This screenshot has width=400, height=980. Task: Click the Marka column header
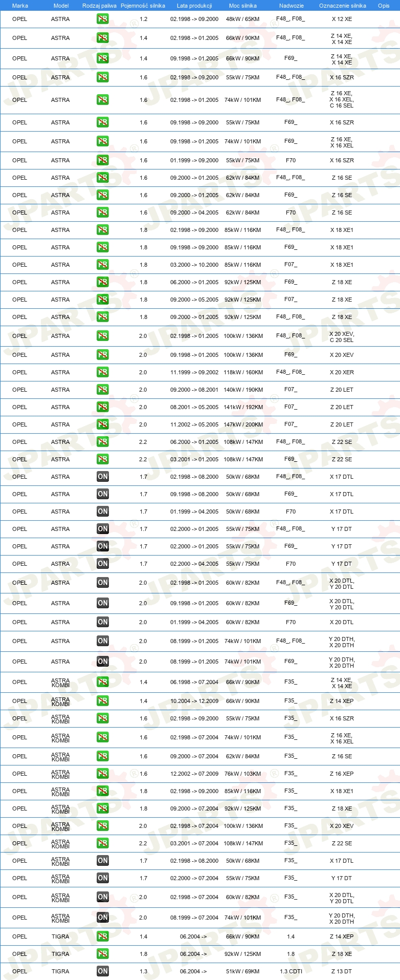[20, 6]
